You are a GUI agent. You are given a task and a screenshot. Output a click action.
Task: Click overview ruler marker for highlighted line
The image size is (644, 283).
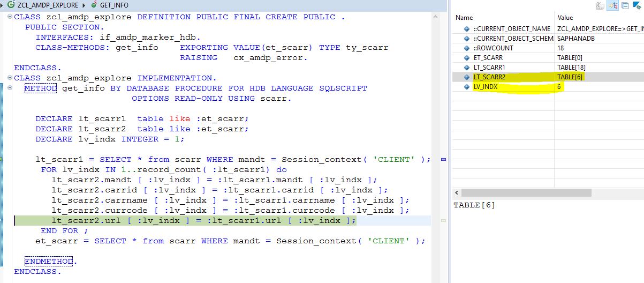click(x=443, y=221)
